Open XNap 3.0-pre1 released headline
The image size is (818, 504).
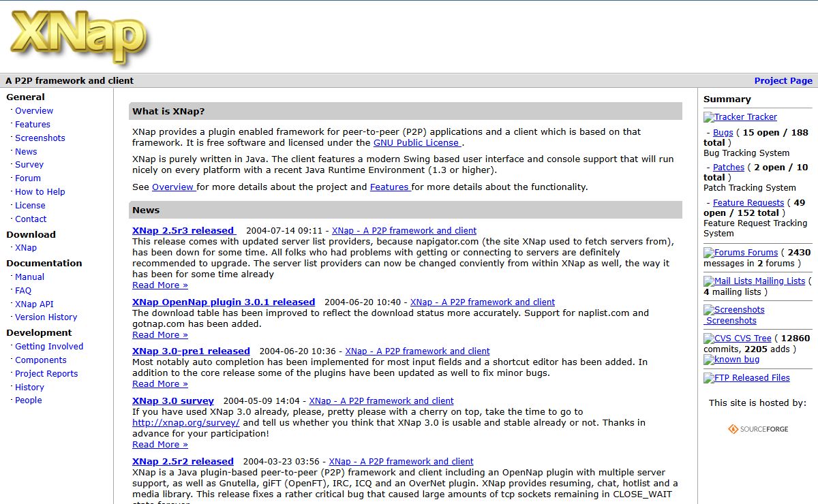click(191, 351)
